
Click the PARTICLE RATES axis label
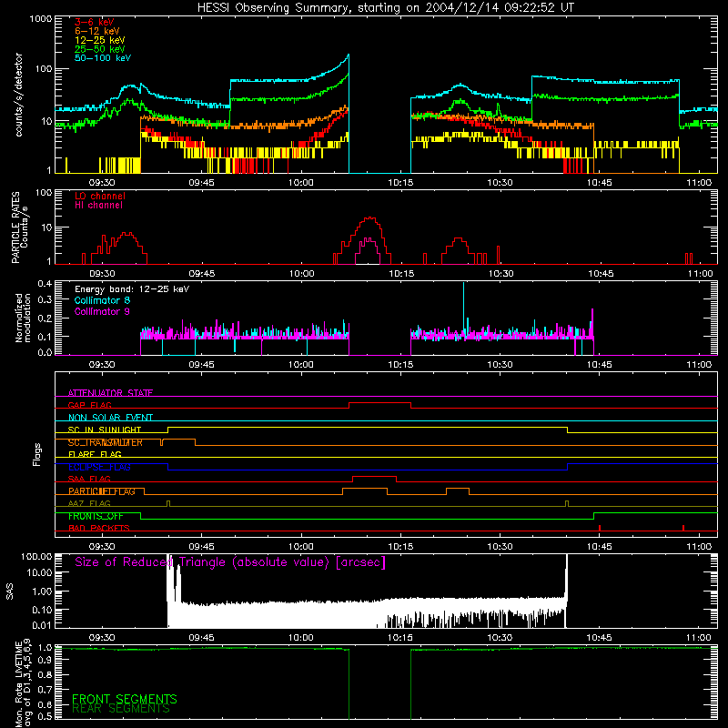(15, 227)
